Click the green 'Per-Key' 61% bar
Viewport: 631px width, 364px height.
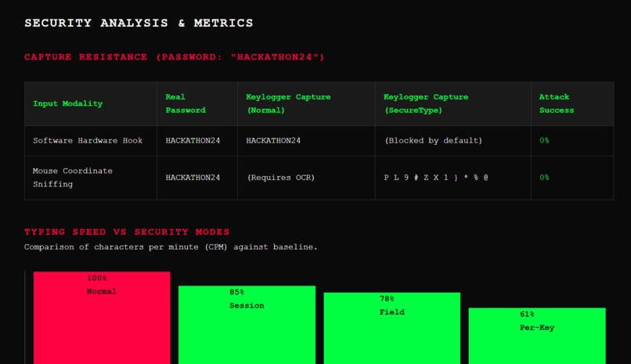coord(537,336)
